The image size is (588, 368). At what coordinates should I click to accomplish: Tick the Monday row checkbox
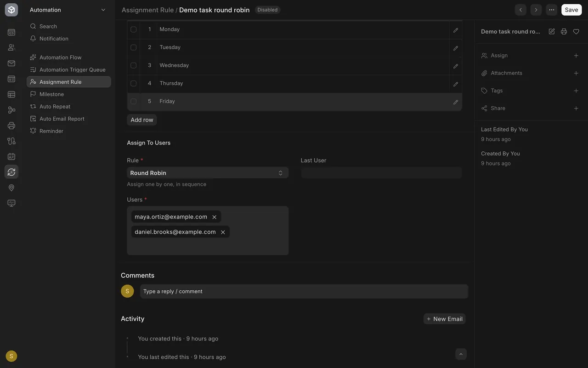134,29
